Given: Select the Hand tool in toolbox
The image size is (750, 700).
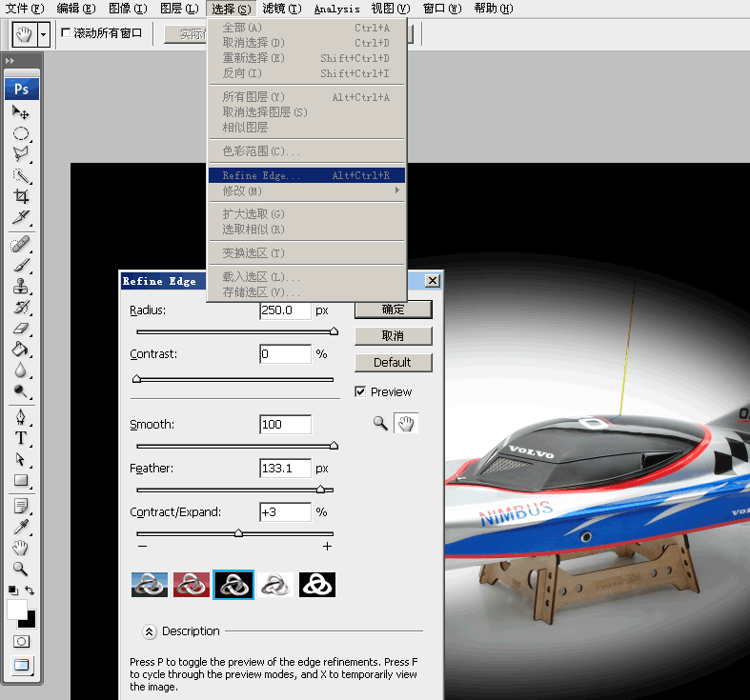Looking at the screenshot, I should [x=20, y=548].
